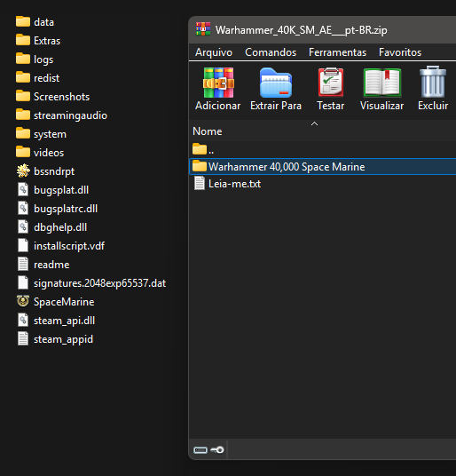Click the Nome column sort arrow
Screen dimensions: 456x476
(x=314, y=123)
